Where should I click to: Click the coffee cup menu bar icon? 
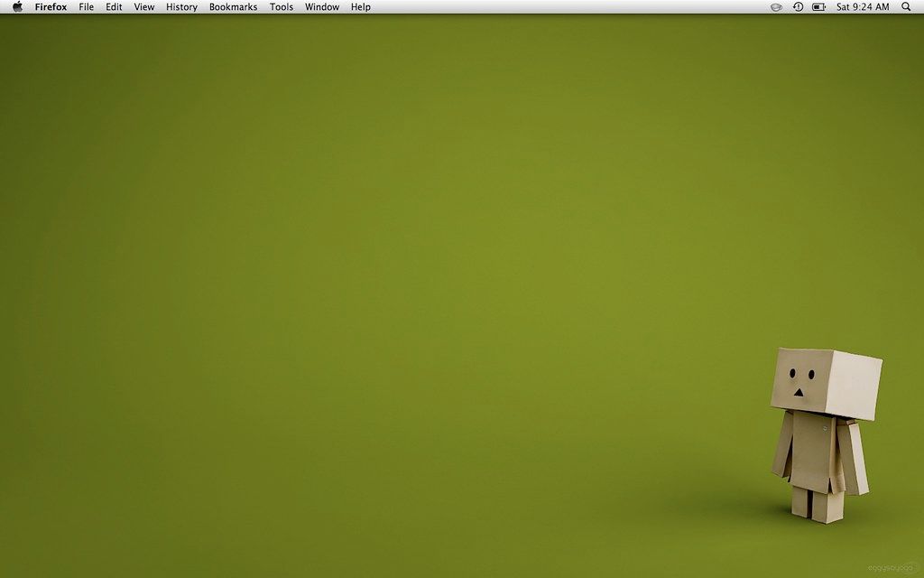click(776, 7)
